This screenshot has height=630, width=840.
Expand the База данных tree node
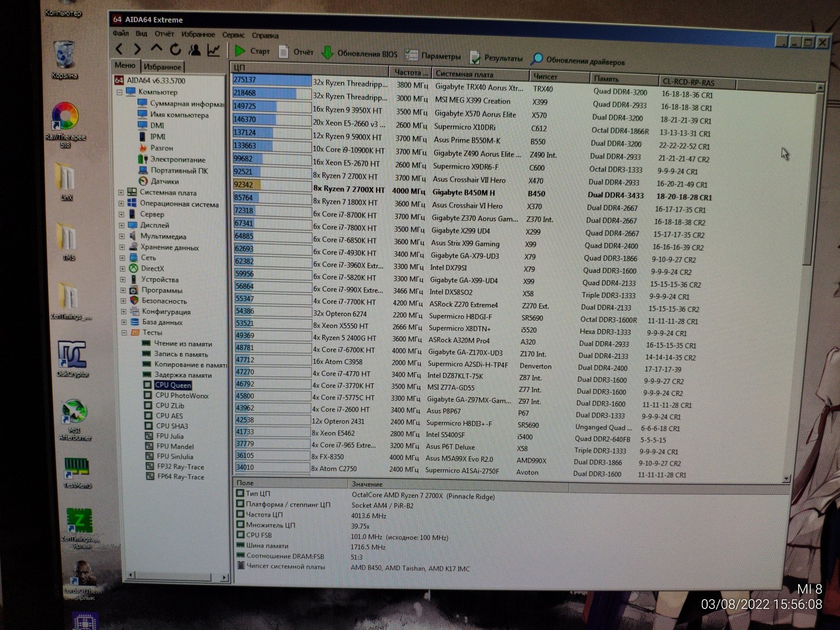(x=123, y=322)
